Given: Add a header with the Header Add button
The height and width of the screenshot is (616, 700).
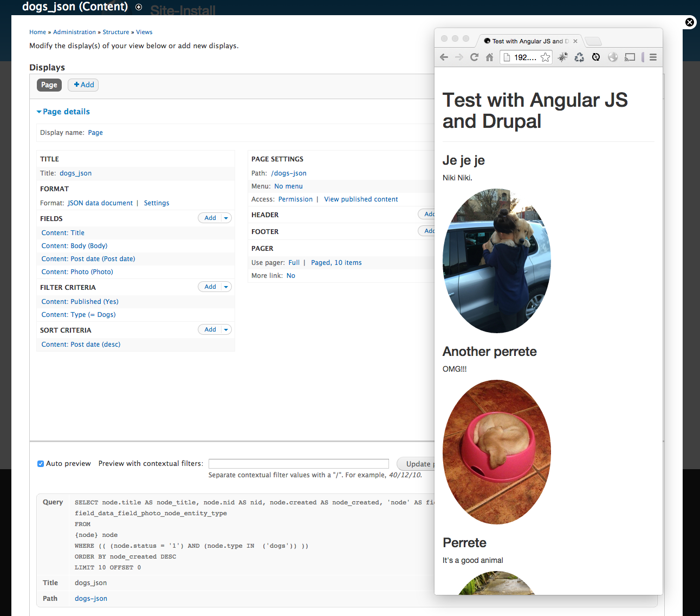Looking at the screenshot, I should point(426,214).
